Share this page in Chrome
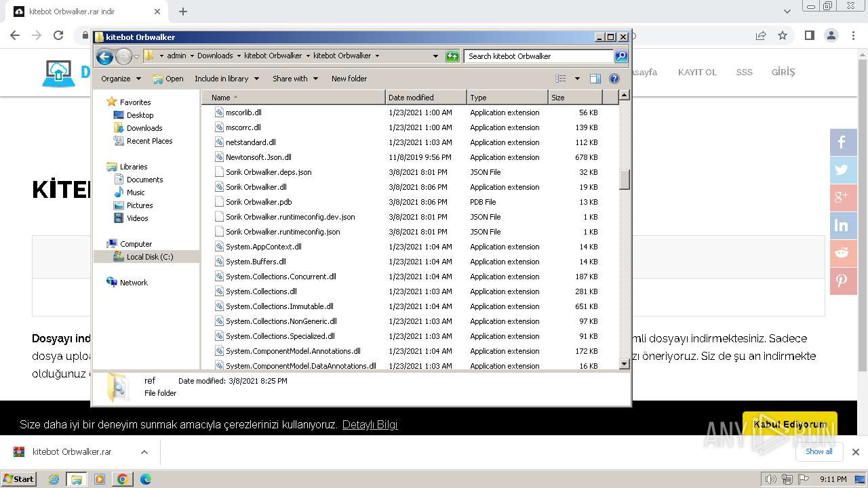This screenshot has height=488, width=868. click(x=761, y=35)
